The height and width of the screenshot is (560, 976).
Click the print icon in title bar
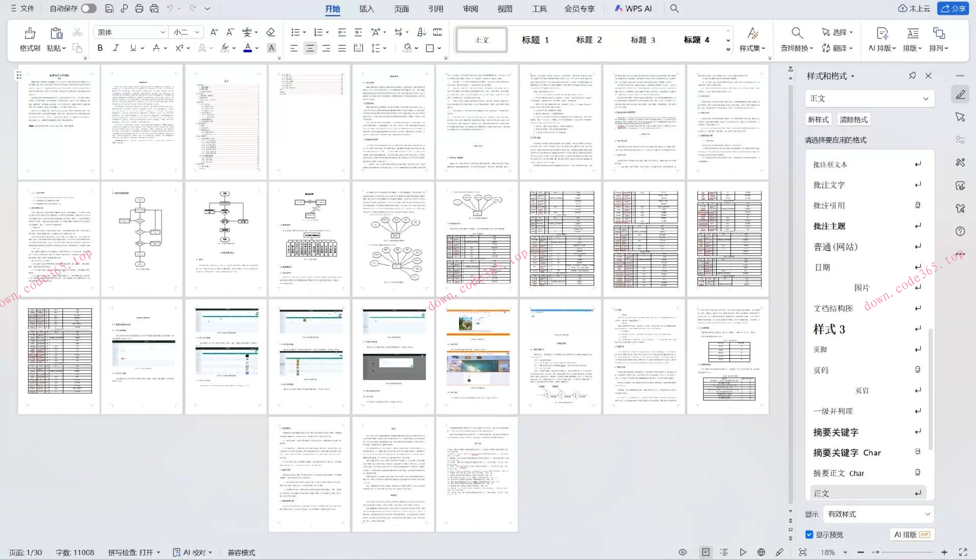click(139, 9)
